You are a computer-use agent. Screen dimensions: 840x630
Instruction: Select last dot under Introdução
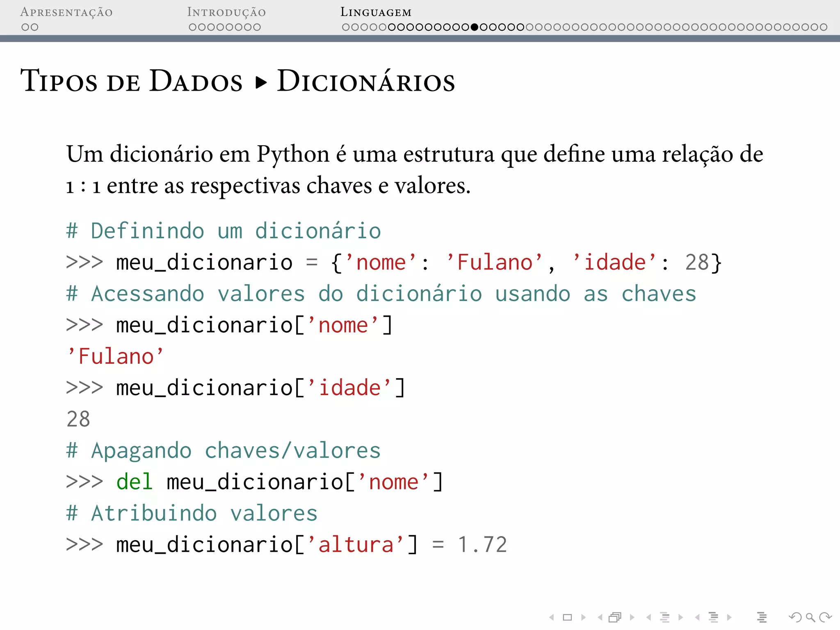[257, 27]
